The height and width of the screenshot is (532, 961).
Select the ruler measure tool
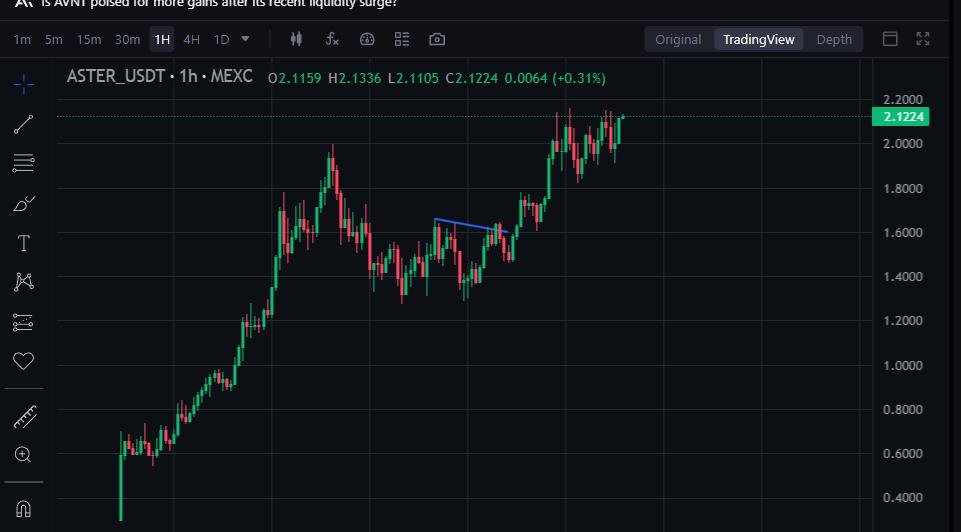(25, 417)
